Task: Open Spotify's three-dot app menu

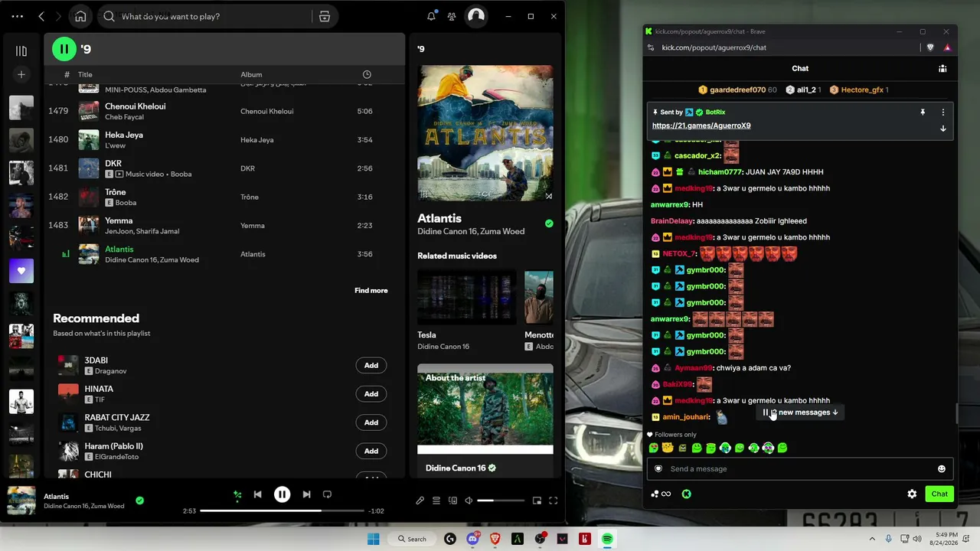Action: pos(17,16)
